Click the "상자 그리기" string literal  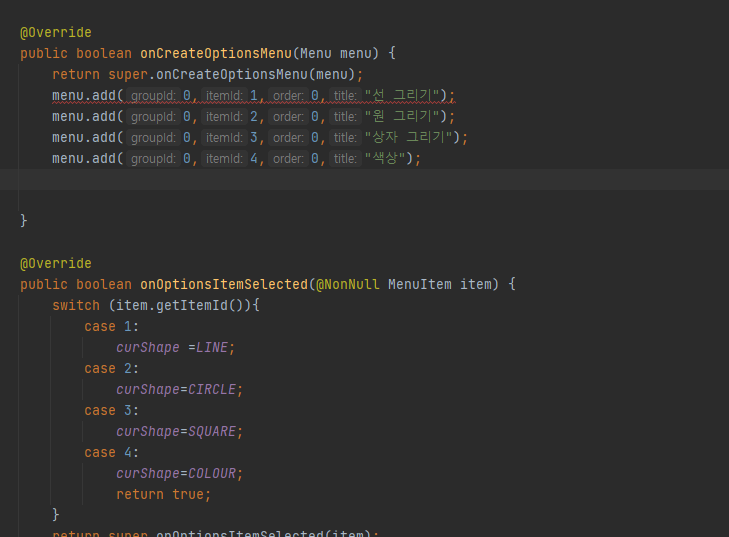tap(409, 138)
